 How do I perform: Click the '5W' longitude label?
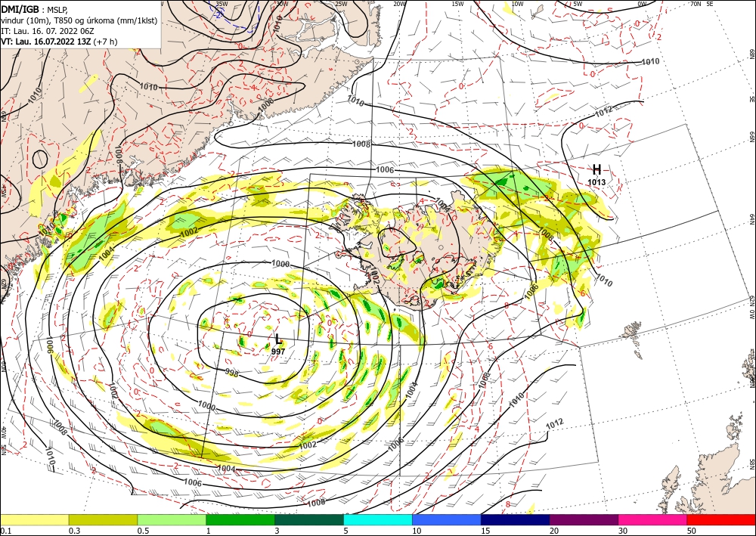(x=578, y=4)
